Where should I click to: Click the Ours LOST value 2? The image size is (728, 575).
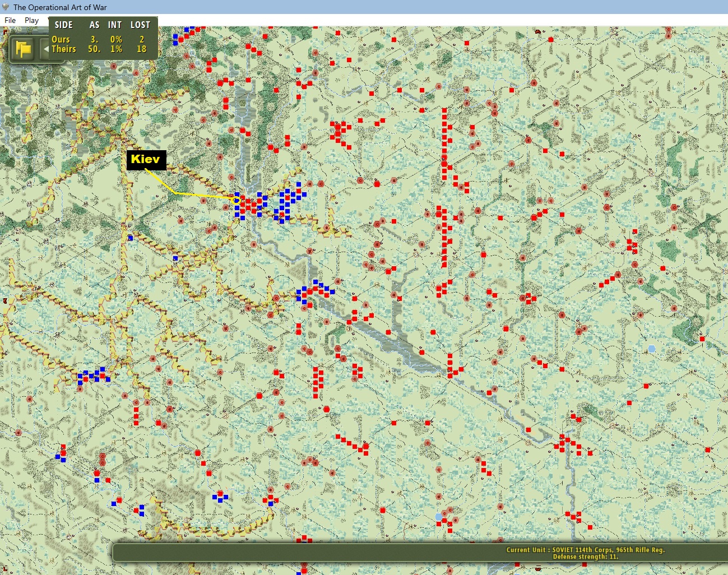point(142,39)
